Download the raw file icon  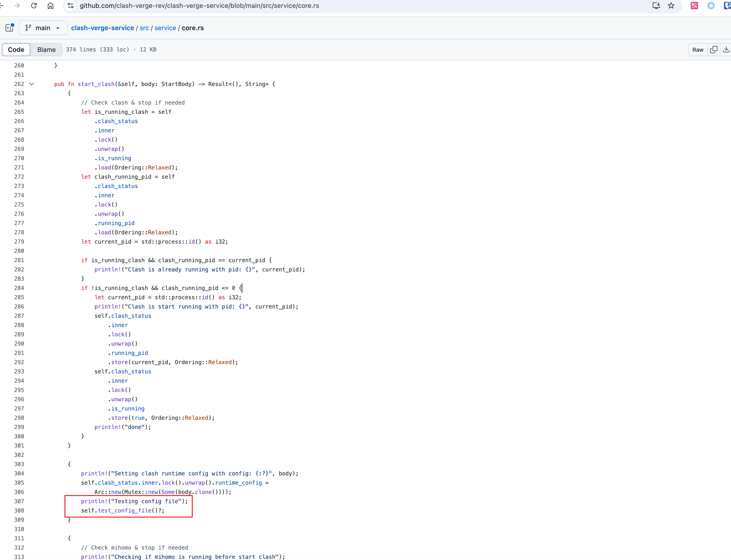point(726,50)
